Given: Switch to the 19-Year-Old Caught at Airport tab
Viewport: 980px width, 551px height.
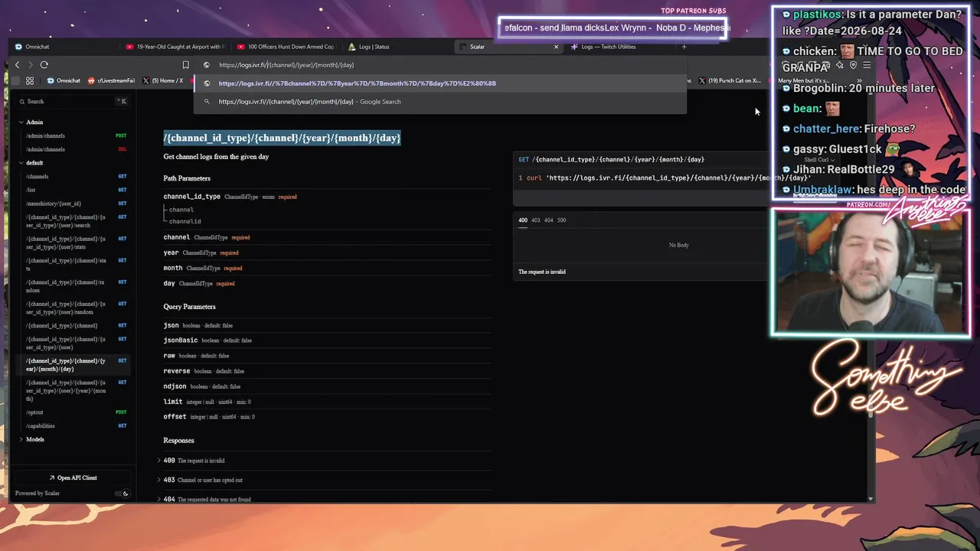Looking at the screenshot, I should pyautogui.click(x=174, y=47).
